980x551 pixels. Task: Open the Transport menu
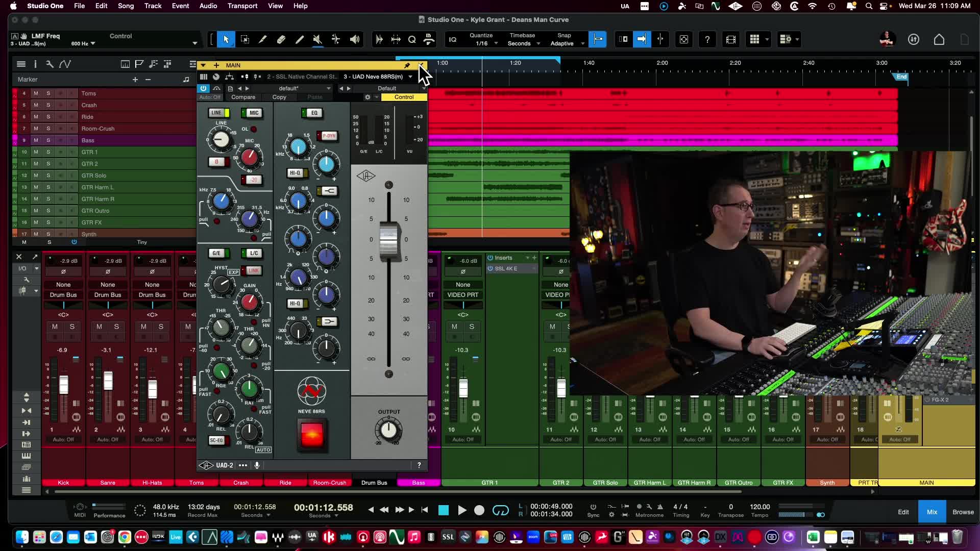(242, 6)
